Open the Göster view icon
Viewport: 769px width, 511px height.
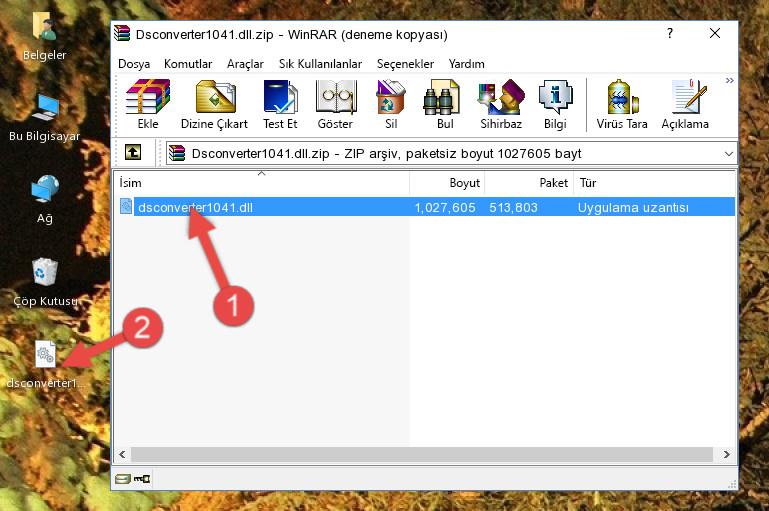335,104
